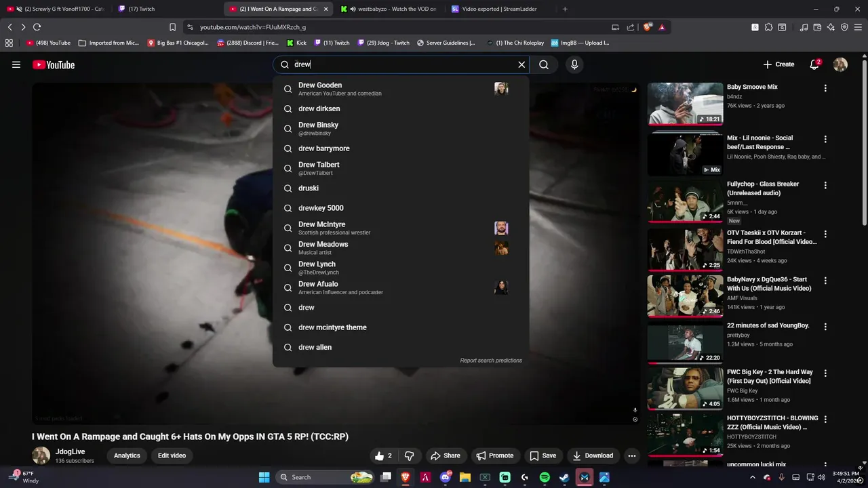Click the Edit video button
868x488 pixels.
tap(172, 455)
